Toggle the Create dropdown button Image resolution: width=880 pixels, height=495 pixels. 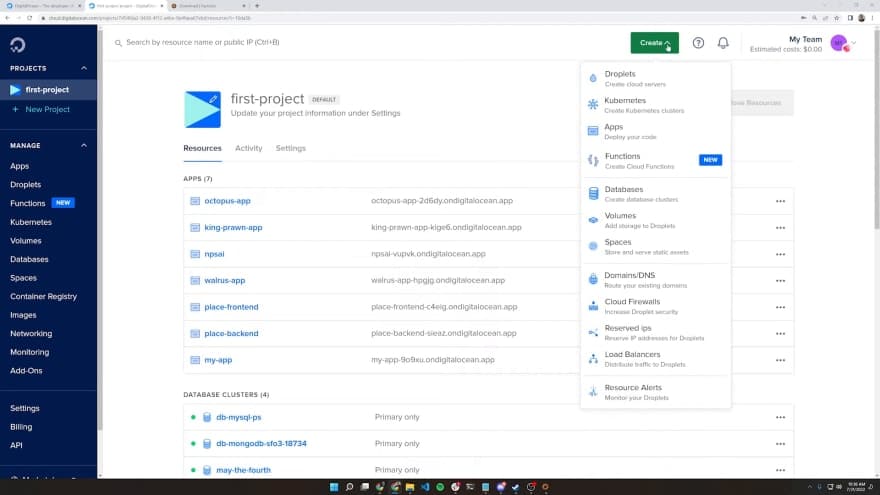654,43
